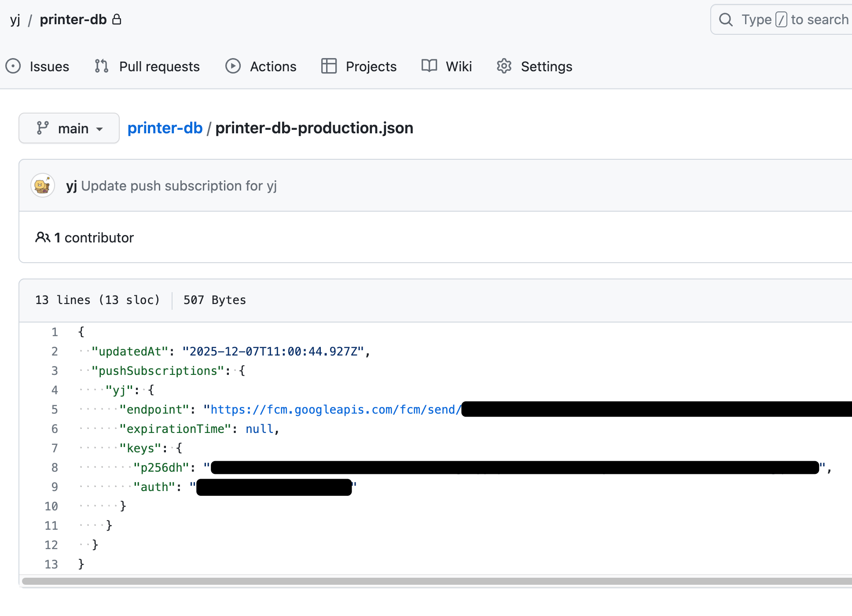The image size is (852, 616).
Task: Click the fcm.googleapis.com endpoint link
Action: click(x=334, y=409)
